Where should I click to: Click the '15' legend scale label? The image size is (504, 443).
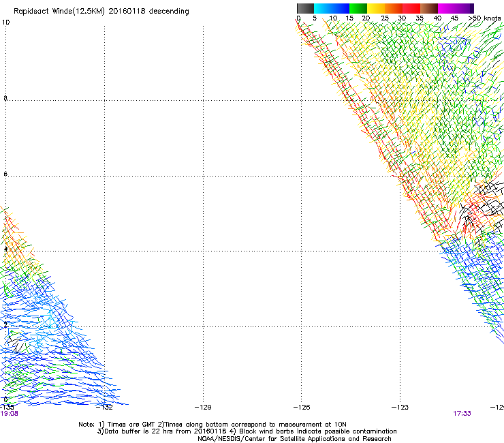[349, 18]
